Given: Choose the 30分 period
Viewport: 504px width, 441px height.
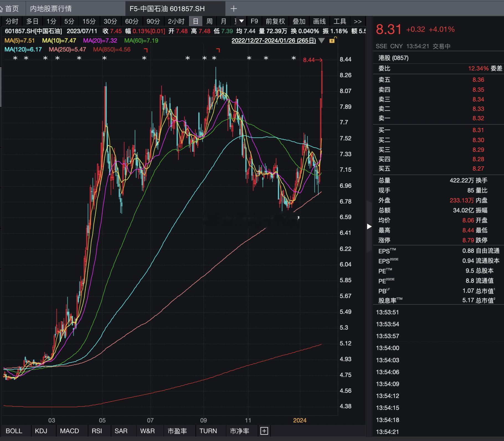Looking at the screenshot, I should point(110,21).
